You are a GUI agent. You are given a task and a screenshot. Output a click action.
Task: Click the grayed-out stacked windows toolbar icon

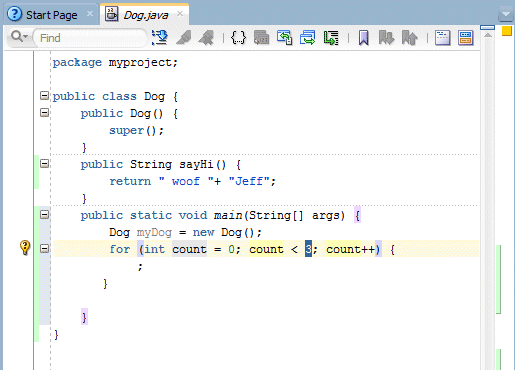[261, 38]
